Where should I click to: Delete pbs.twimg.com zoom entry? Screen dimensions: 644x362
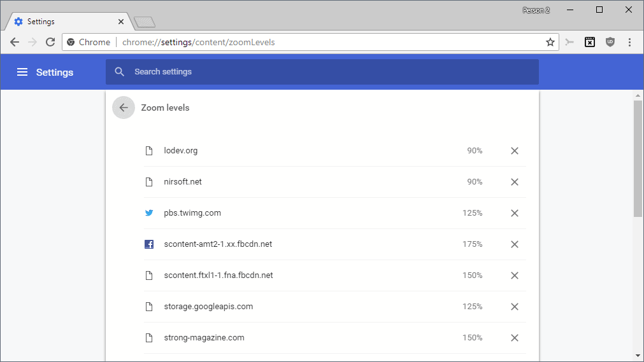pyautogui.click(x=515, y=213)
